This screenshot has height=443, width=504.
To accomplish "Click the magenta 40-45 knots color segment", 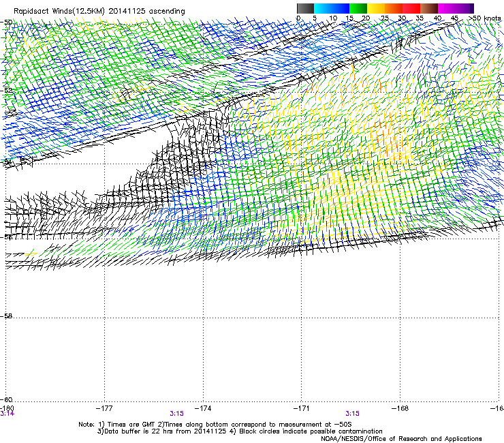I will click(x=447, y=8).
